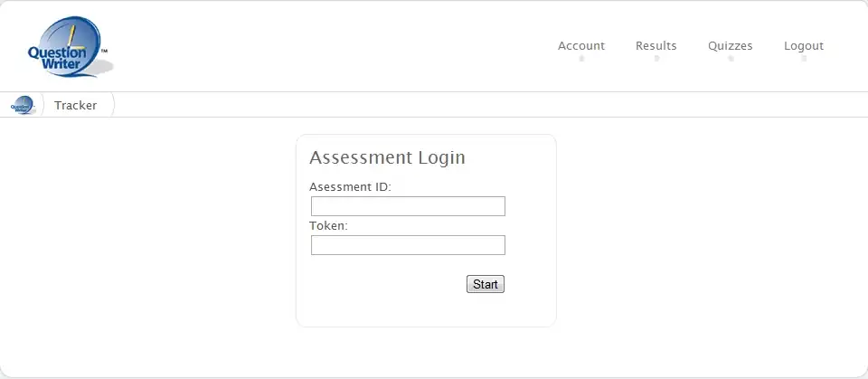The height and width of the screenshot is (379, 868).
Task: Log out using the Logout link
Action: click(x=804, y=45)
